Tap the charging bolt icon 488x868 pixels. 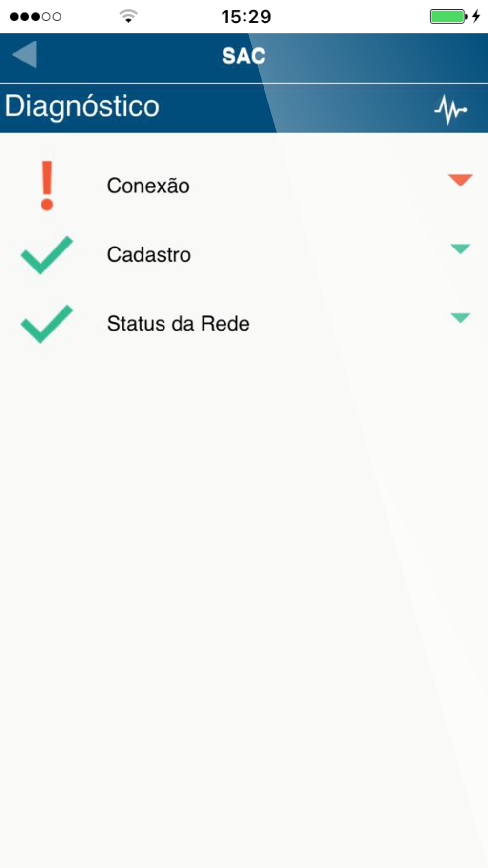click(x=476, y=16)
